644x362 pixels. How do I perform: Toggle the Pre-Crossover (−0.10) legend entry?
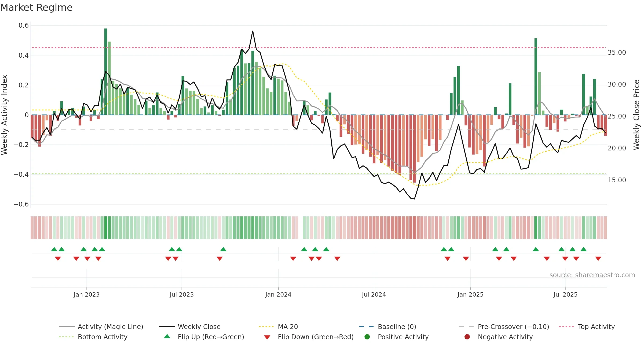tap(504, 327)
